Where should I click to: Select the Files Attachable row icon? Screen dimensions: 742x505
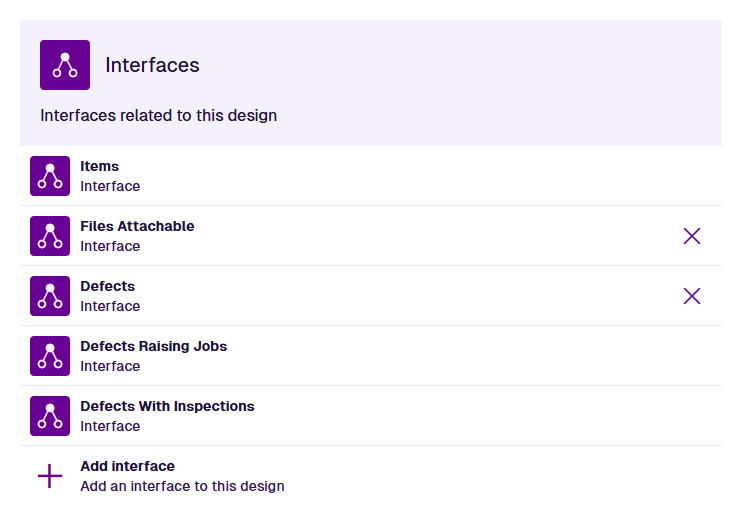50,236
